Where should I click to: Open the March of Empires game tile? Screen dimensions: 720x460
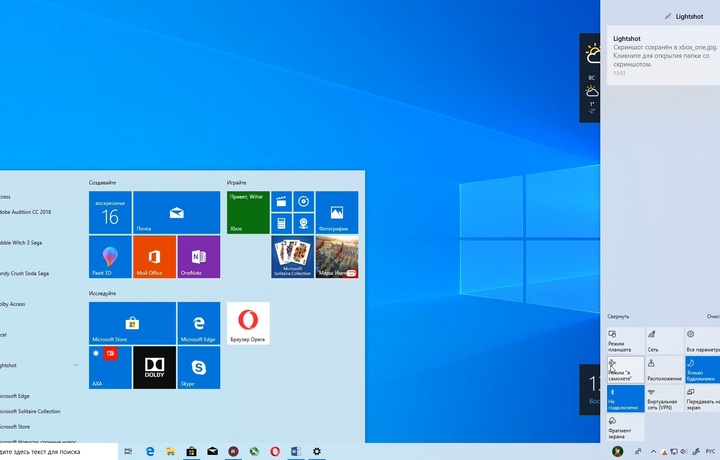coord(337,257)
